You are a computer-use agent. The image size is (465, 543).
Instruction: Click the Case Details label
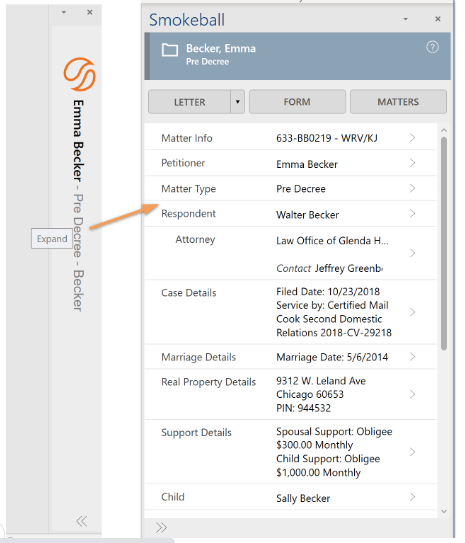(189, 293)
